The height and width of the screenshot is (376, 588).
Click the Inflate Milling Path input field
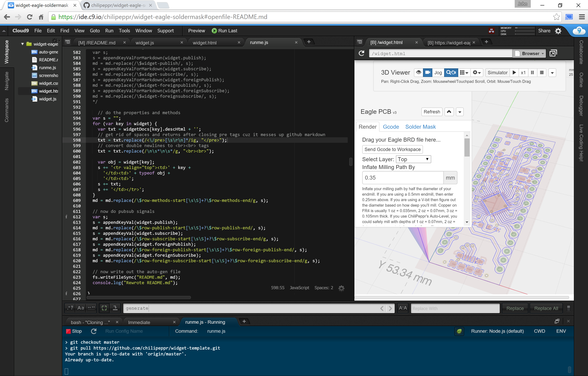click(x=403, y=178)
